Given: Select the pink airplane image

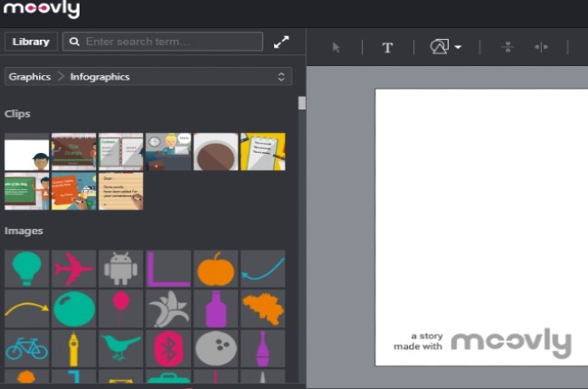Looking at the screenshot, I should click(x=73, y=269).
